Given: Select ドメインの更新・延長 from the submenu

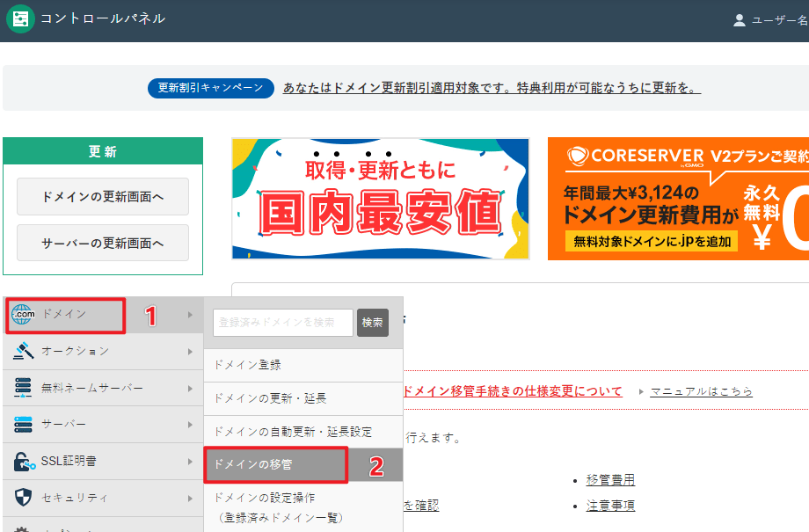Looking at the screenshot, I should pos(303,398).
